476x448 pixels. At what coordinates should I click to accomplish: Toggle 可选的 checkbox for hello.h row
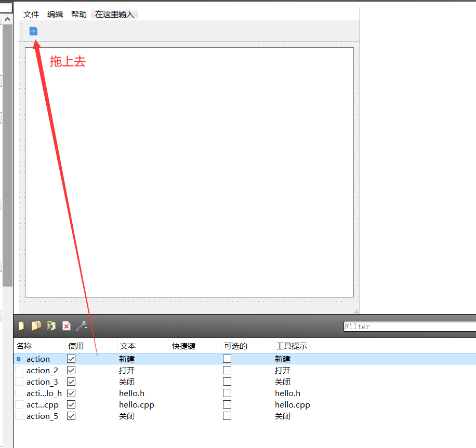tap(227, 393)
